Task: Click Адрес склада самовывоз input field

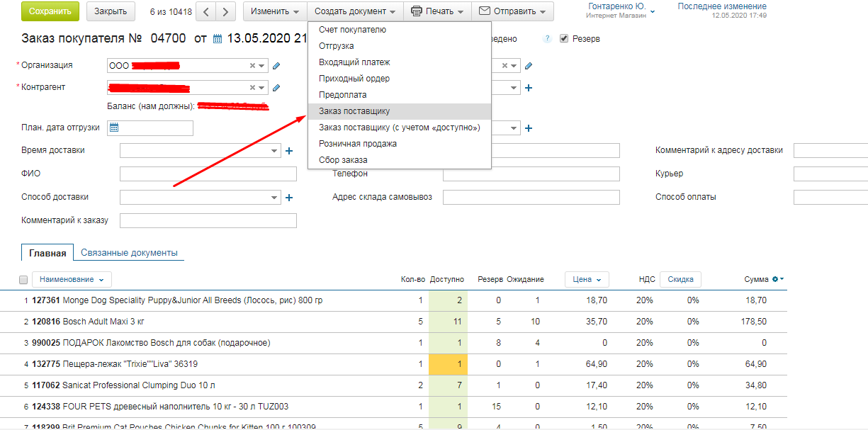Action: pyautogui.click(x=531, y=198)
